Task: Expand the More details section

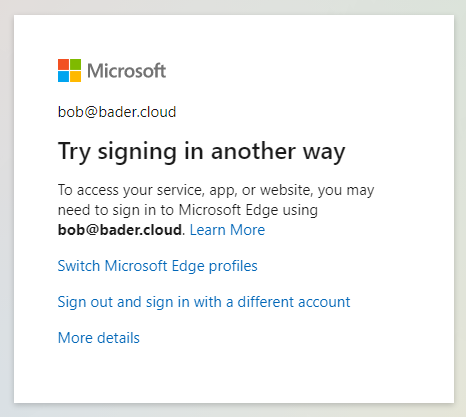Action: click(x=99, y=338)
